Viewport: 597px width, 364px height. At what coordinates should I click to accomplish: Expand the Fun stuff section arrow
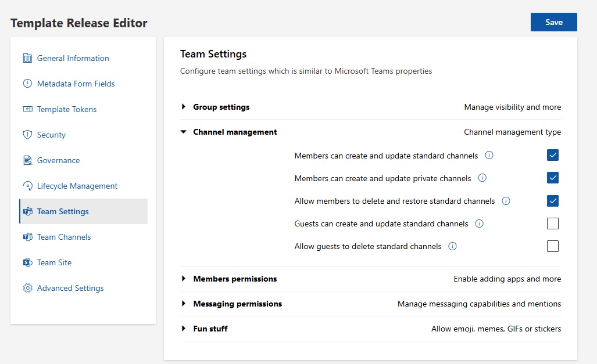(x=184, y=329)
